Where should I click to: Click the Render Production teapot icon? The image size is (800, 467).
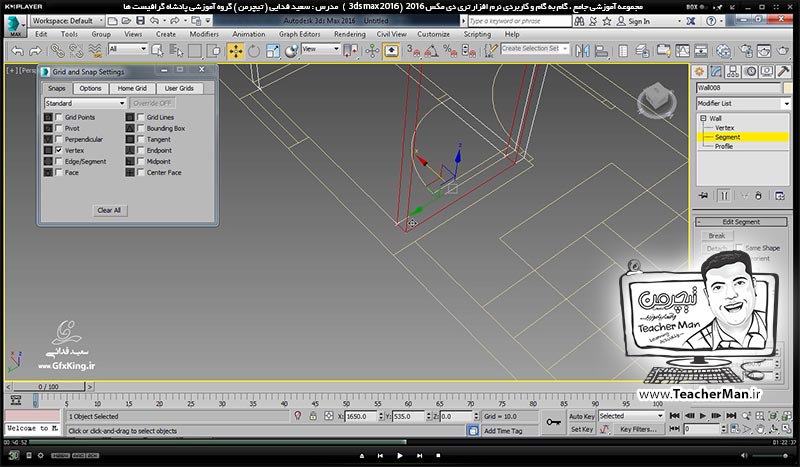click(x=783, y=51)
